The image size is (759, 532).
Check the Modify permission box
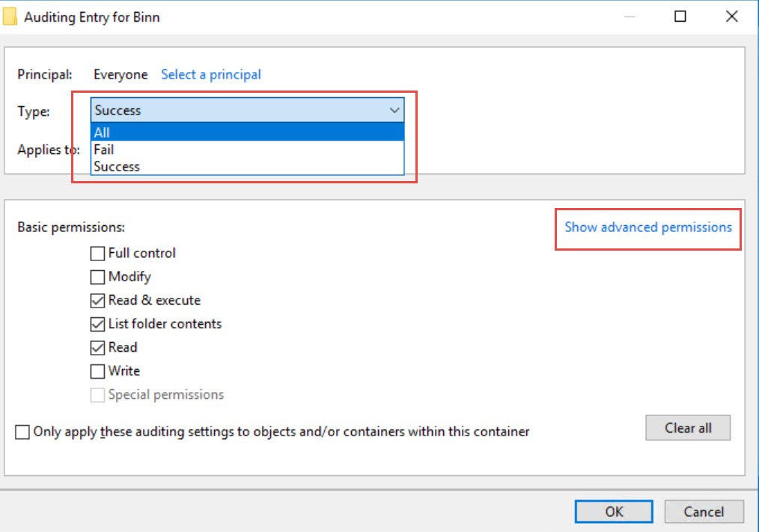97,277
